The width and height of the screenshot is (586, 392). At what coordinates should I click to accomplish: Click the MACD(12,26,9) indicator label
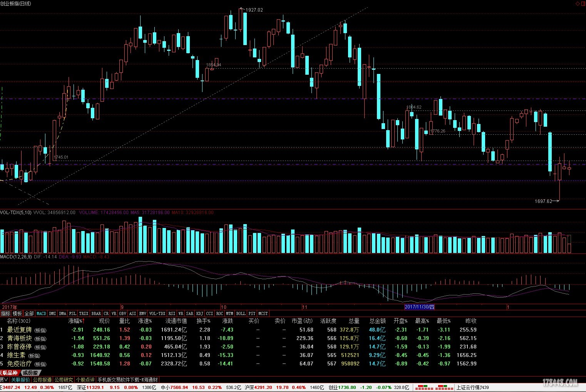click(x=16, y=256)
